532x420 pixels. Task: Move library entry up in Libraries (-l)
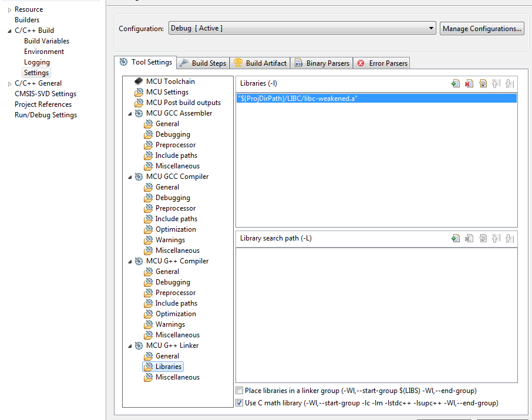(496, 83)
